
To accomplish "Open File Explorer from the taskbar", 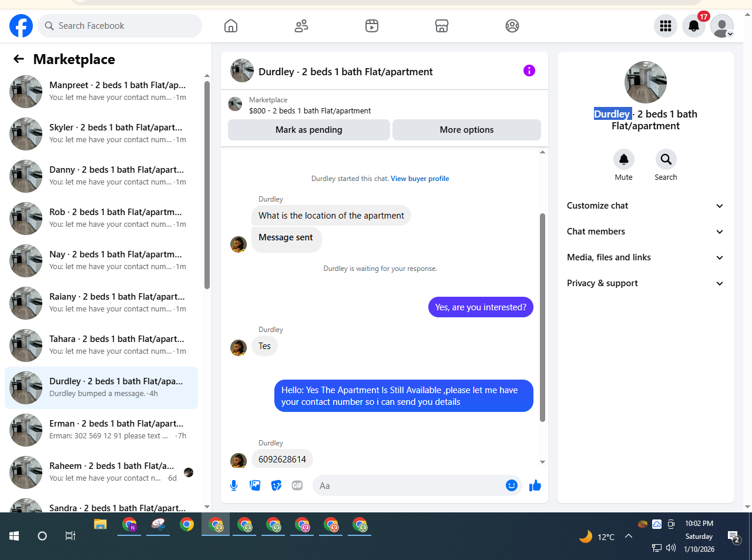I will (x=100, y=525).
